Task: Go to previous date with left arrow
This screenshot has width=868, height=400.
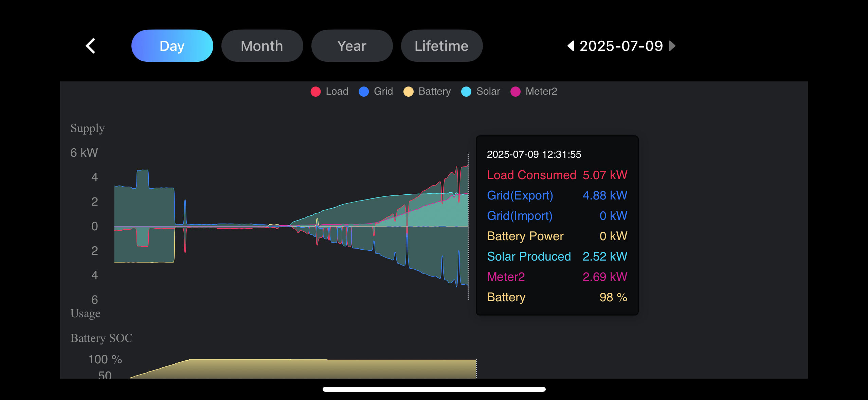Action: pos(571,46)
